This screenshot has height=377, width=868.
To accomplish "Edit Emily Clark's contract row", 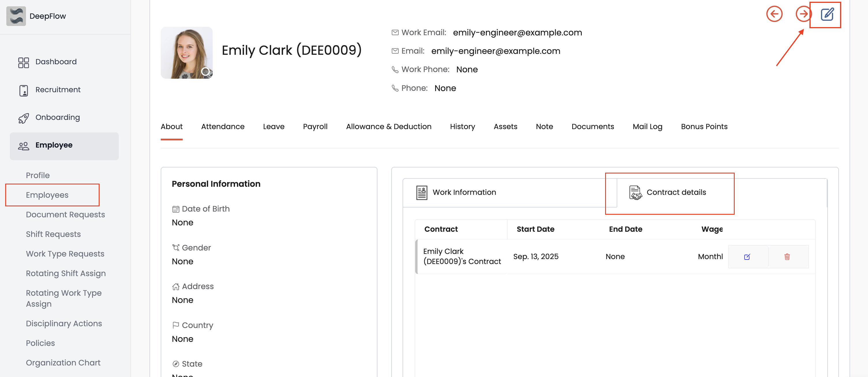I will click(x=747, y=257).
